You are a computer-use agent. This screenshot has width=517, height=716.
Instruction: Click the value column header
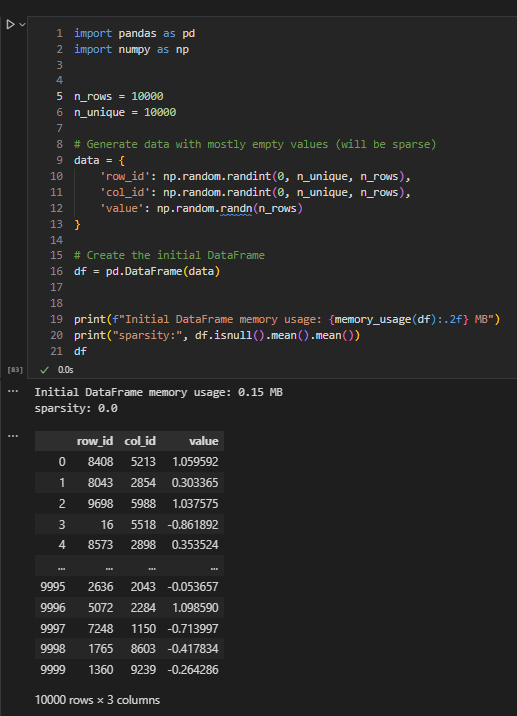pyautogui.click(x=204, y=441)
